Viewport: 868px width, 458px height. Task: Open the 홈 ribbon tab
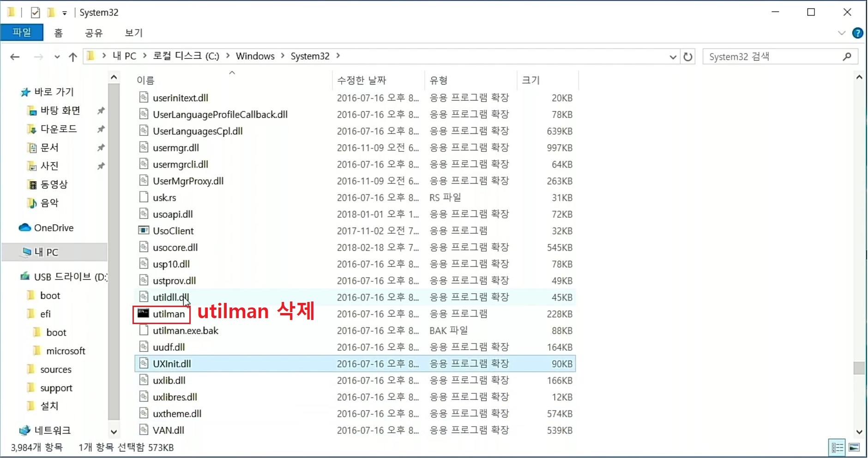[x=58, y=33]
